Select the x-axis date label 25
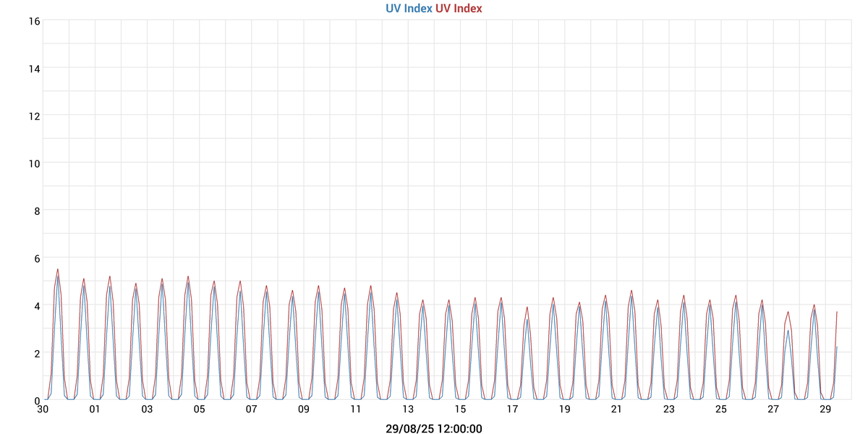868x434 pixels. [721, 409]
